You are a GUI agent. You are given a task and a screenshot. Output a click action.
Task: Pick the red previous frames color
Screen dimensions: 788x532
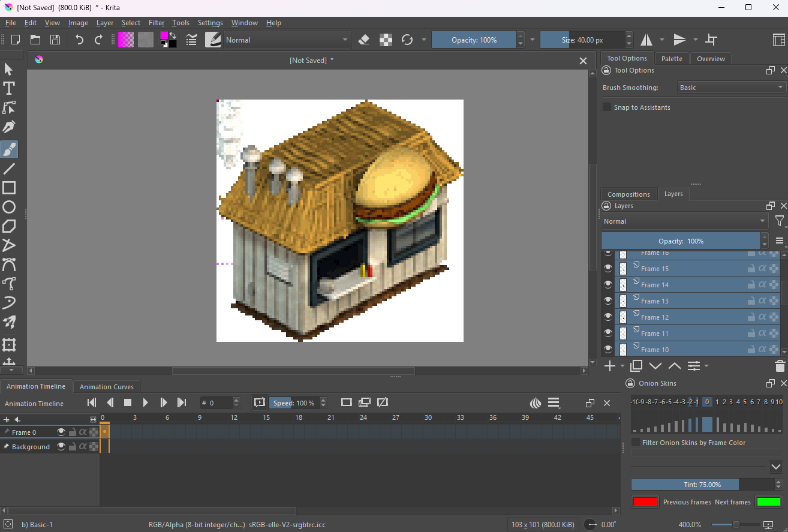646,502
